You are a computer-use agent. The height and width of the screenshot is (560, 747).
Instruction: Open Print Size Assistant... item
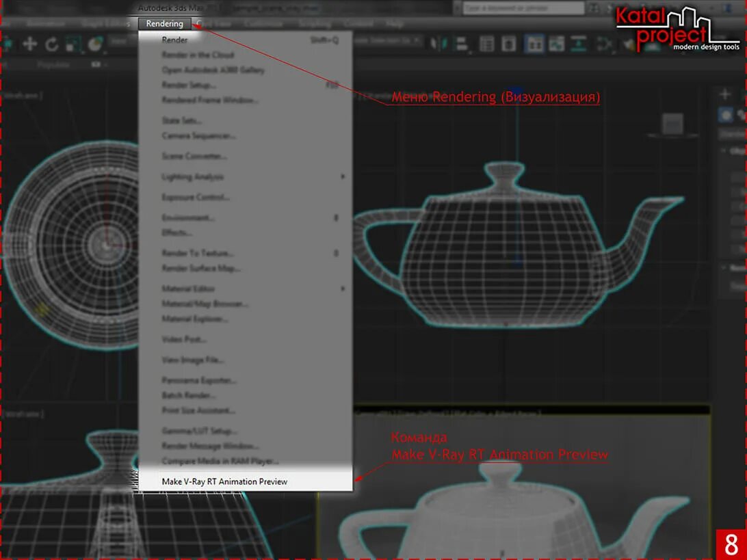point(246,410)
